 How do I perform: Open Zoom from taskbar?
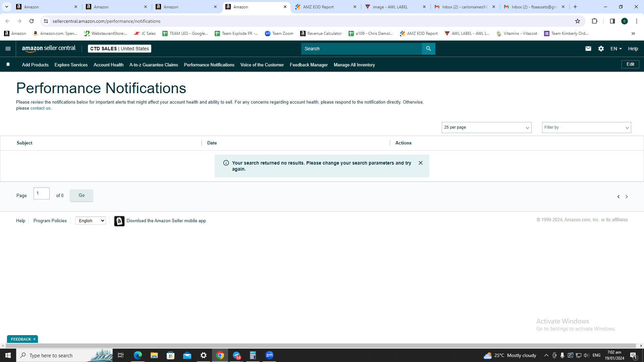269,355
